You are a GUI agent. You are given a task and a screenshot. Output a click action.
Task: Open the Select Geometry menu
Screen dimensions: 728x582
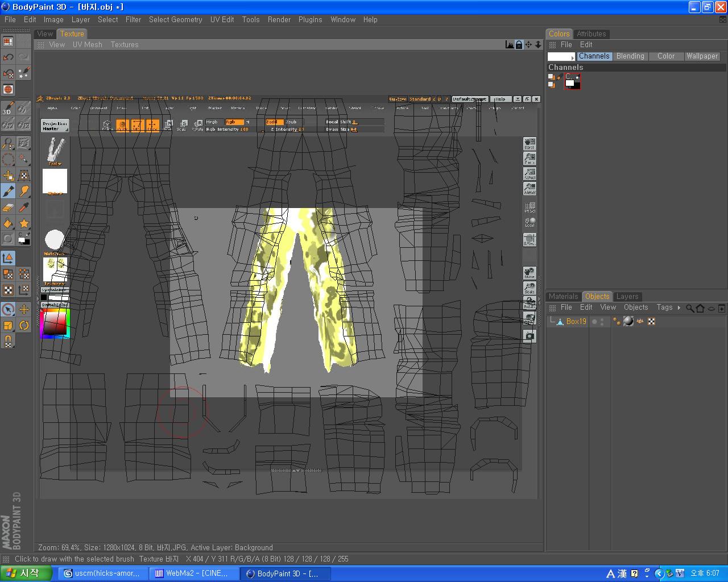click(x=175, y=19)
